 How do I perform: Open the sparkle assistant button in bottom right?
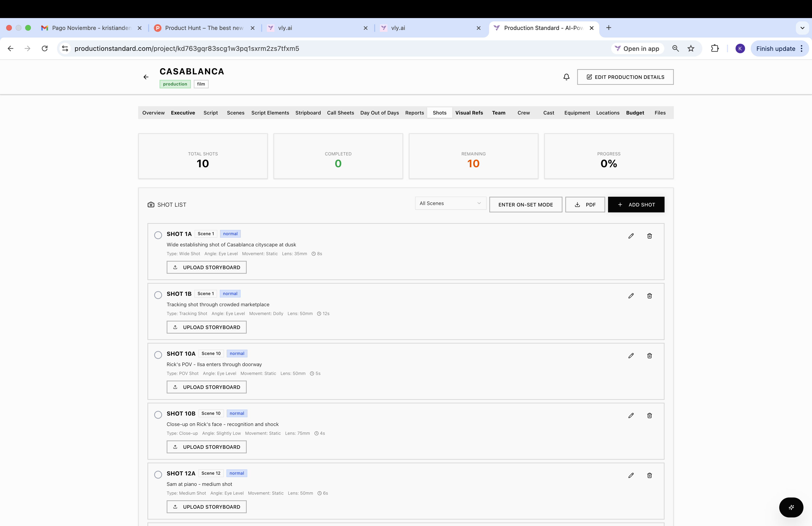click(x=791, y=507)
